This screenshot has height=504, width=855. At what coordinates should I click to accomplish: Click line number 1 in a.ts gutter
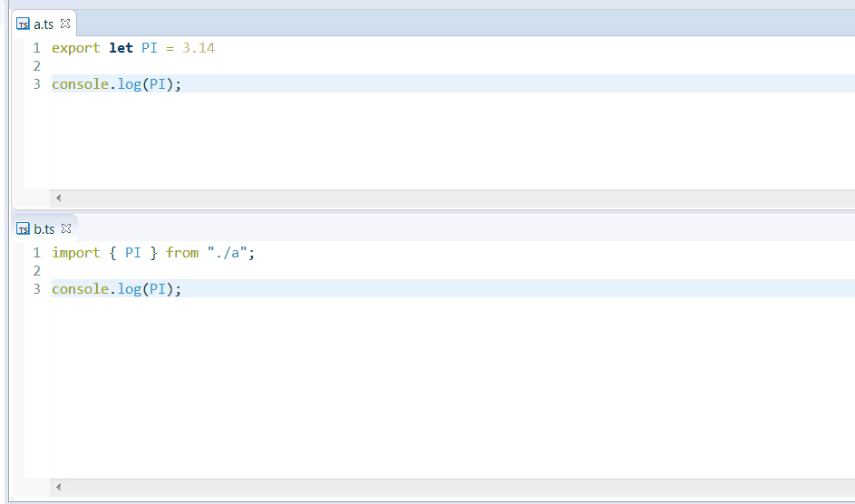[36, 48]
